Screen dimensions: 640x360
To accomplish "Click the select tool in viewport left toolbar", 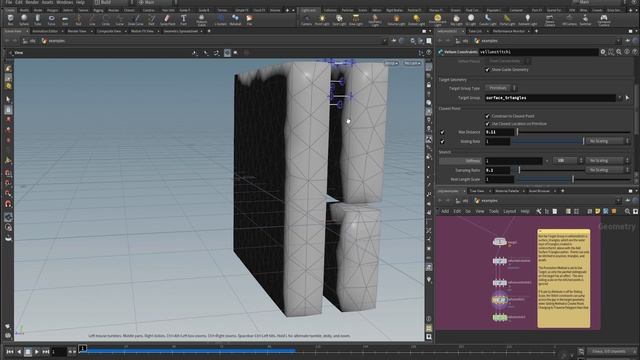I will click(8, 99).
